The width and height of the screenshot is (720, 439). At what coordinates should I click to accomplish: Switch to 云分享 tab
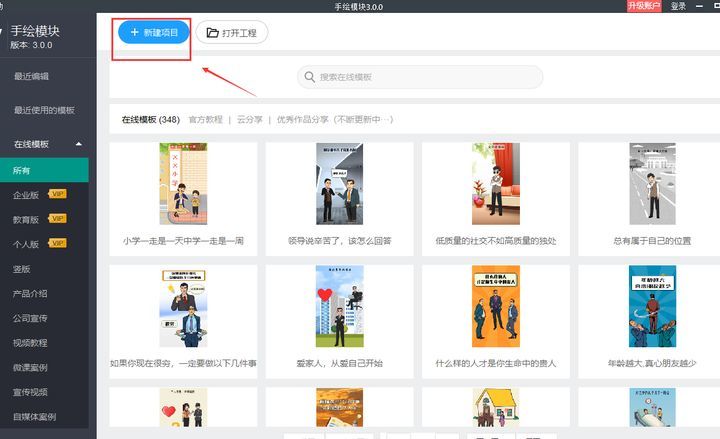tap(249, 119)
